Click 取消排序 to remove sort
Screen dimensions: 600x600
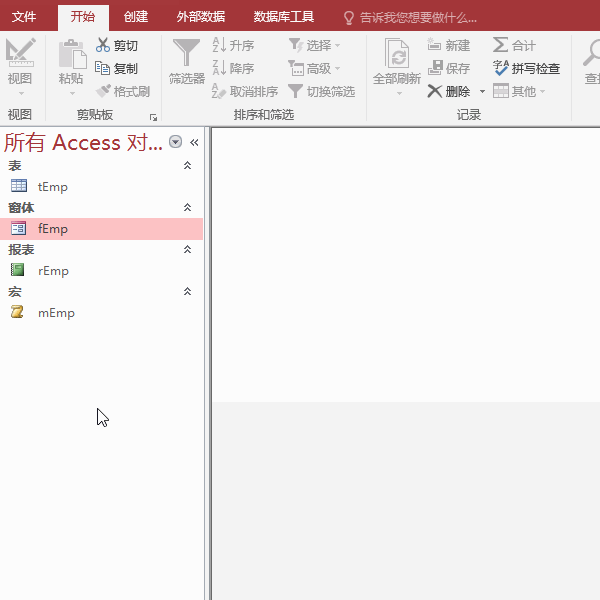tap(245, 91)
